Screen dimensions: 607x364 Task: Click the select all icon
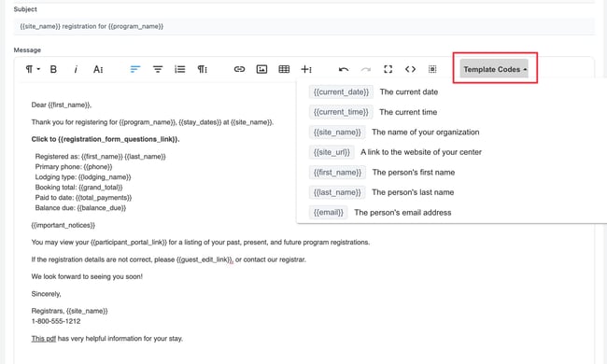432,69
